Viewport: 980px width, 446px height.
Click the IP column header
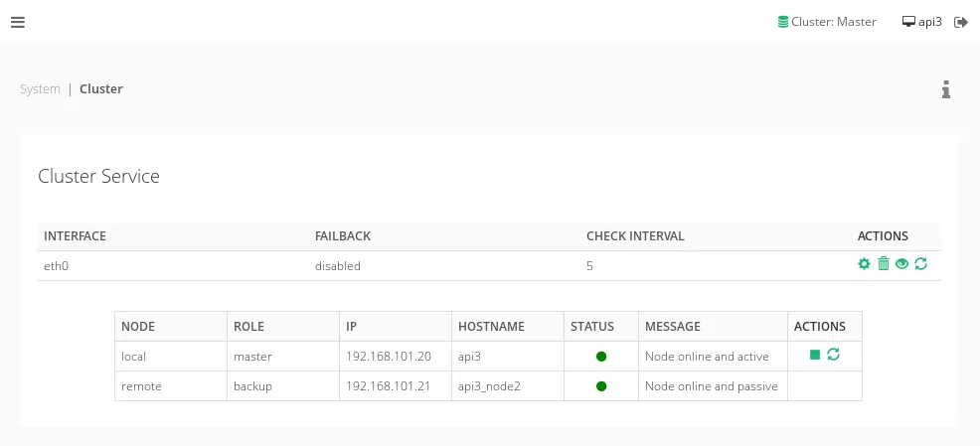(351, 326)
